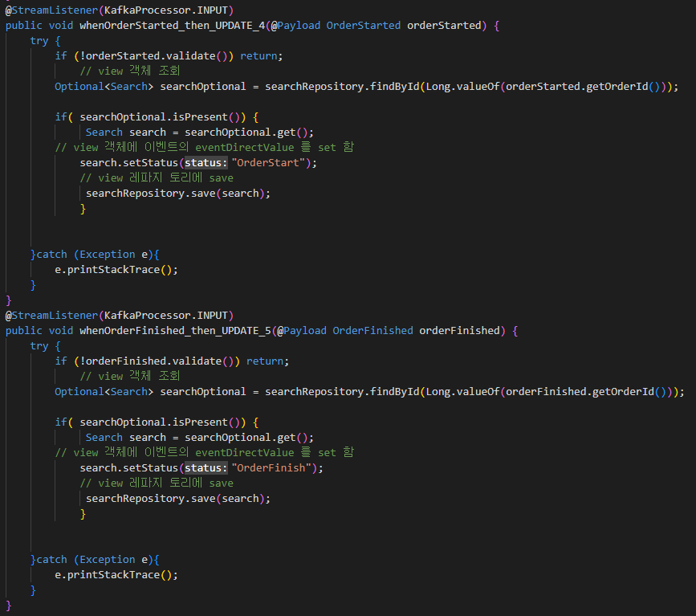Click the status: inlay hint in OrderStart line

[206, 162]
